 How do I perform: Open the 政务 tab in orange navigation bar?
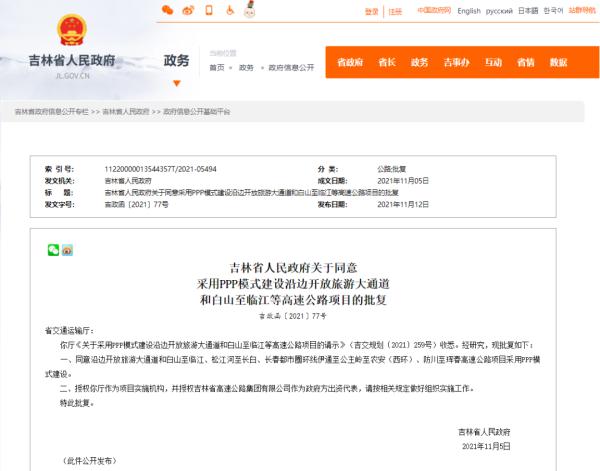coord(419,62)
